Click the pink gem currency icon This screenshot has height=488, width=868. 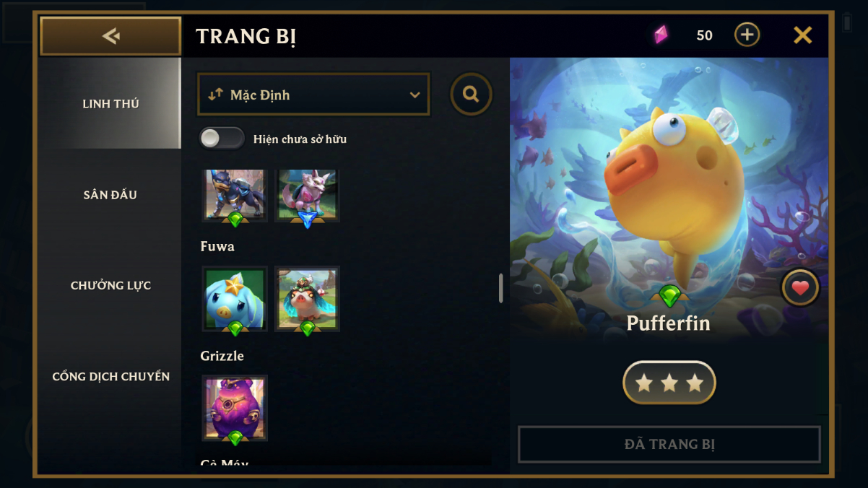[661, 35]
